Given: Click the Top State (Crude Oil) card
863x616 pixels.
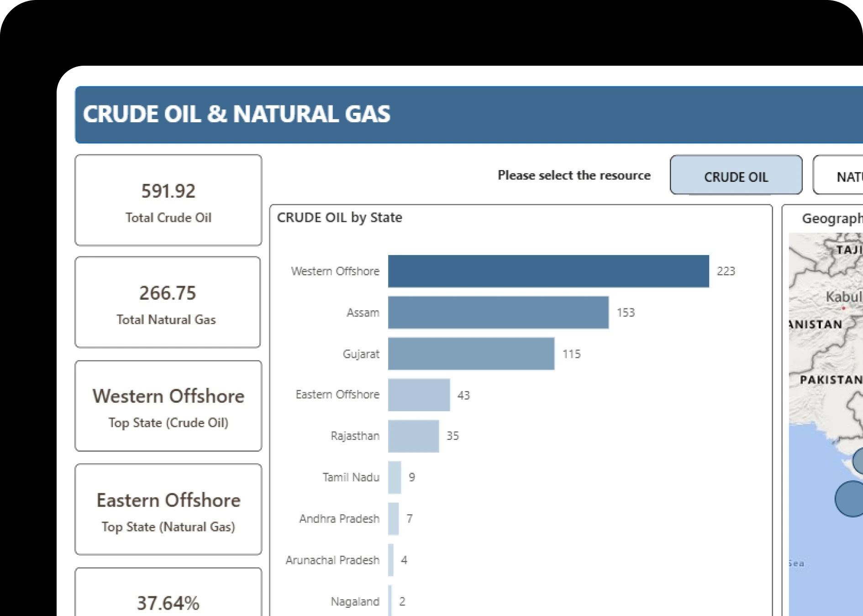Looking at the screenshot, I should point(168,406).
